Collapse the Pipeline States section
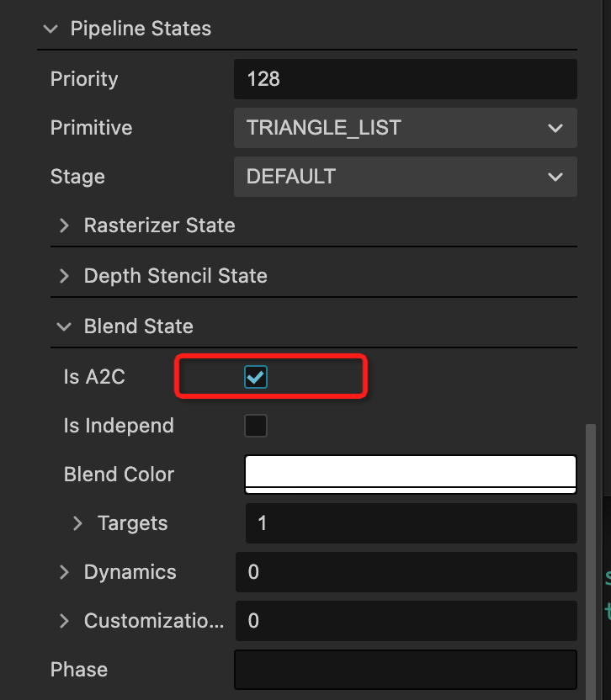The width and height of the screenshot is (611, 700). pyautogui.click(x=51, y=29)
